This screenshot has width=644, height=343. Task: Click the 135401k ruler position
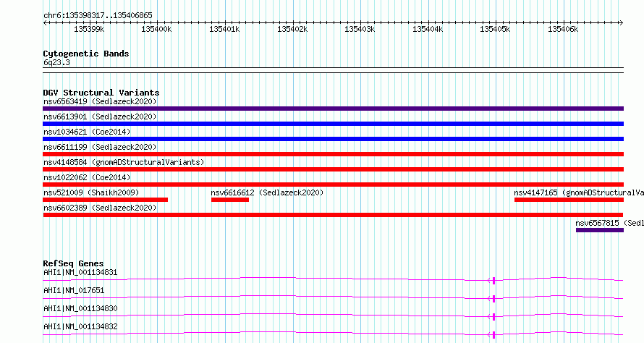coord(224,29)
